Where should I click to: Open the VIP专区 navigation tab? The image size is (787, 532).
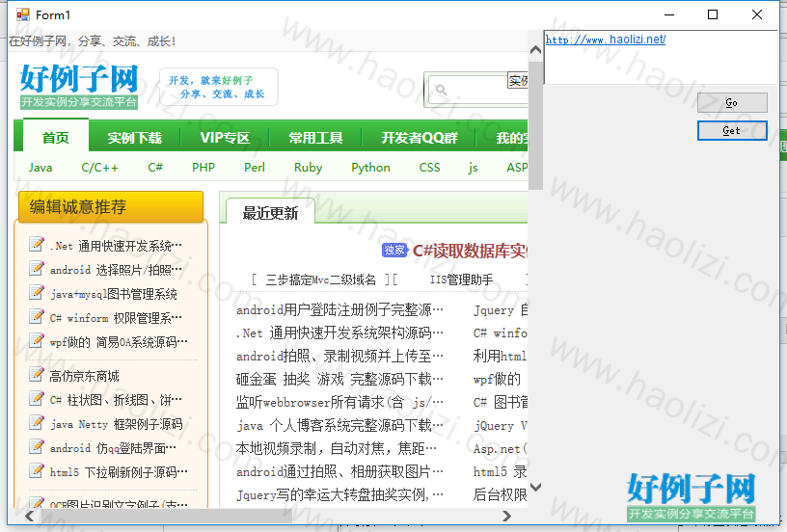click(x=225, y=138)
